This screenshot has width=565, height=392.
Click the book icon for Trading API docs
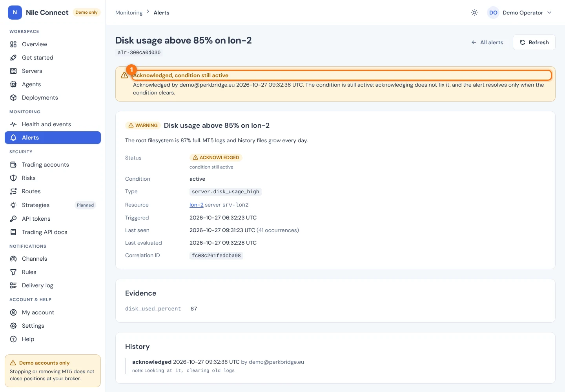pos(13,232)
